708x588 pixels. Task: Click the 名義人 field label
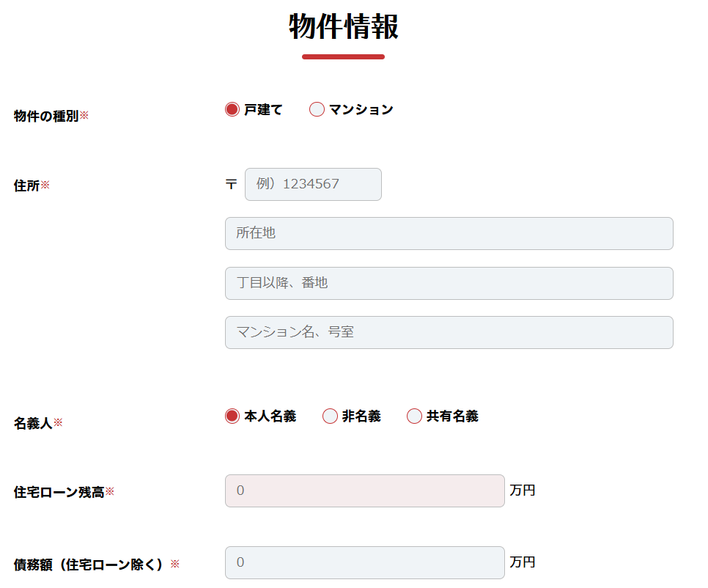pyautogui.click(x=33, y=423)
